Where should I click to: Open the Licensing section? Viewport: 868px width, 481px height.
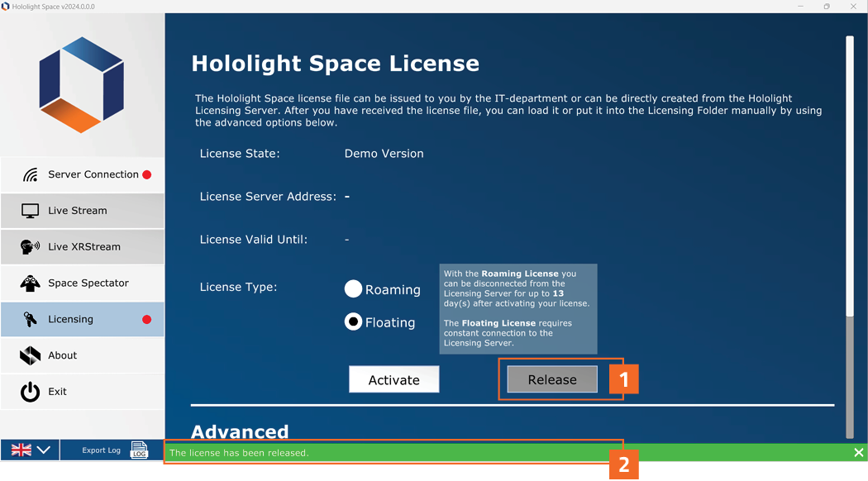(83, 319)
